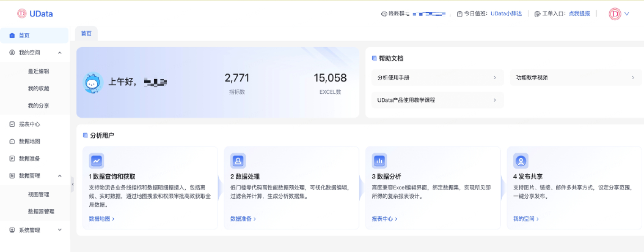Open the account dropdown arrow
The height and width of the screenshot is (252, 644).
point(626,14)
